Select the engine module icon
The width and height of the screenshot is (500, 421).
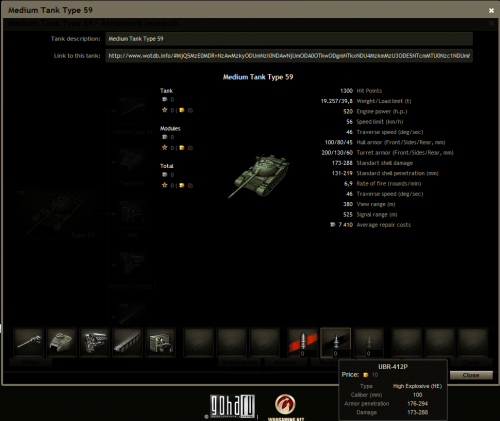[95, 342]
